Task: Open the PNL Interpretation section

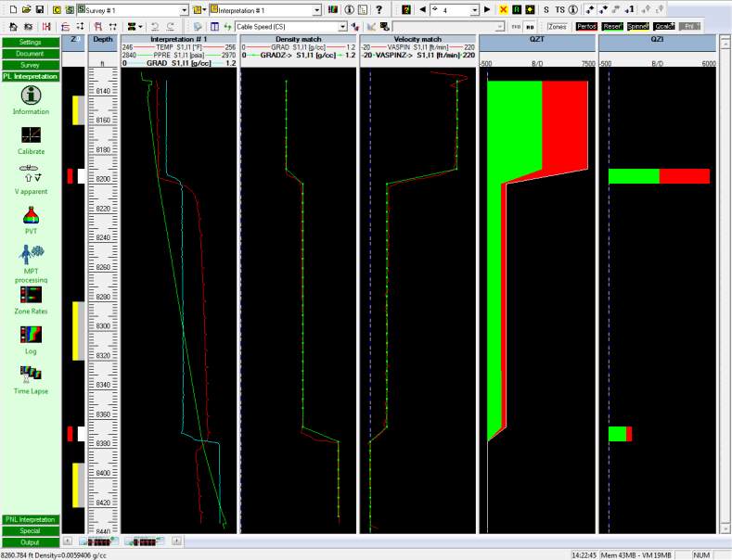Action: click(30, 520)
